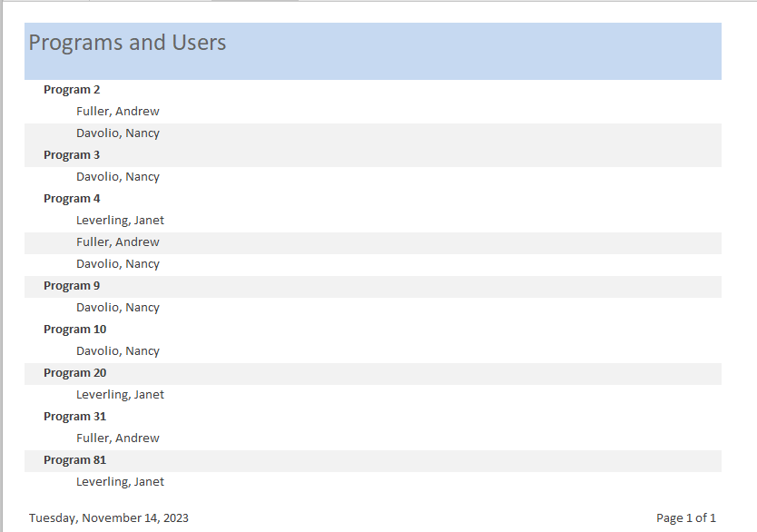Click the Programs and Users report title

point(128,43)
